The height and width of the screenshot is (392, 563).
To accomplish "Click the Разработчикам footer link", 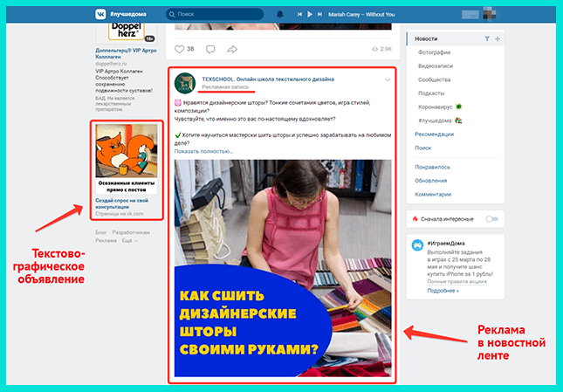I will click(x=131, y=232).
